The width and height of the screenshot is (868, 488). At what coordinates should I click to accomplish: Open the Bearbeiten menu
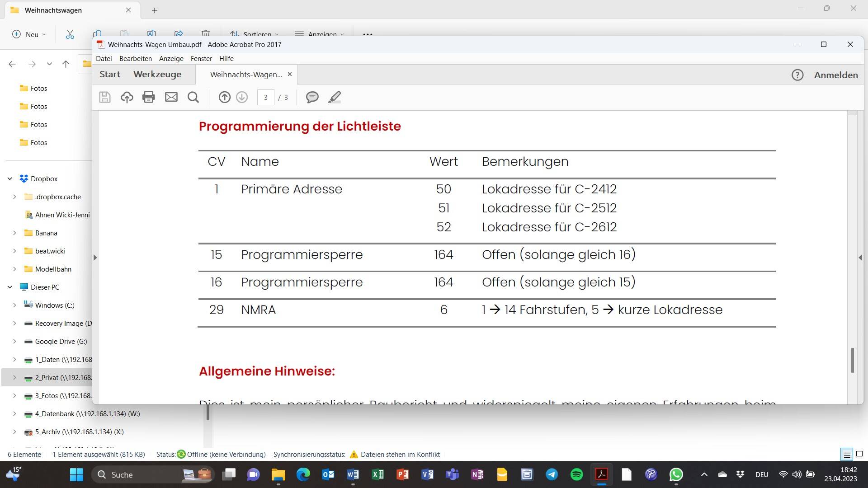[x=135, y=59]
